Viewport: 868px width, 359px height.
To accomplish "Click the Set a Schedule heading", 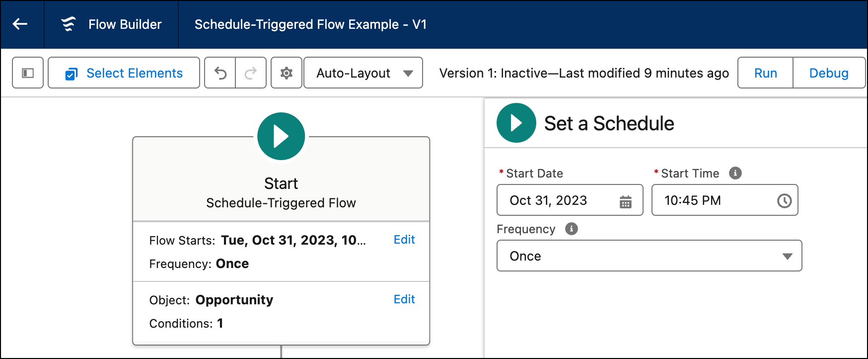I will (609, 123).
